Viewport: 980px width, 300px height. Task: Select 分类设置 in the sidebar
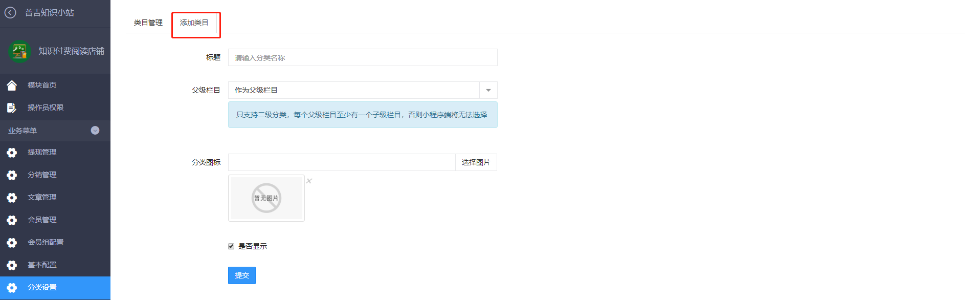[55, 288]
